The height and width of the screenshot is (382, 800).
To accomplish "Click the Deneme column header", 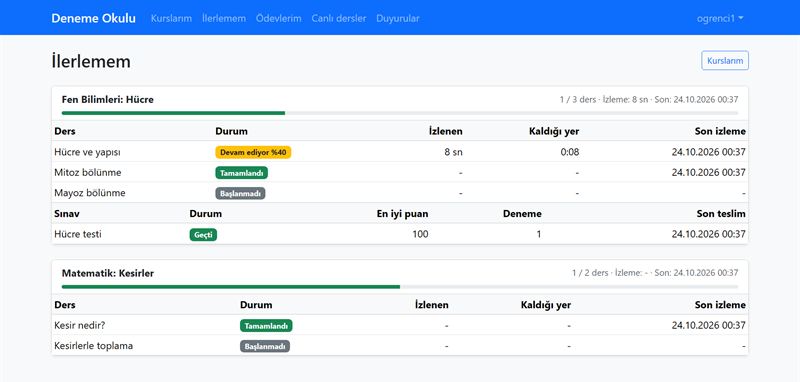I will pos(522,214).
